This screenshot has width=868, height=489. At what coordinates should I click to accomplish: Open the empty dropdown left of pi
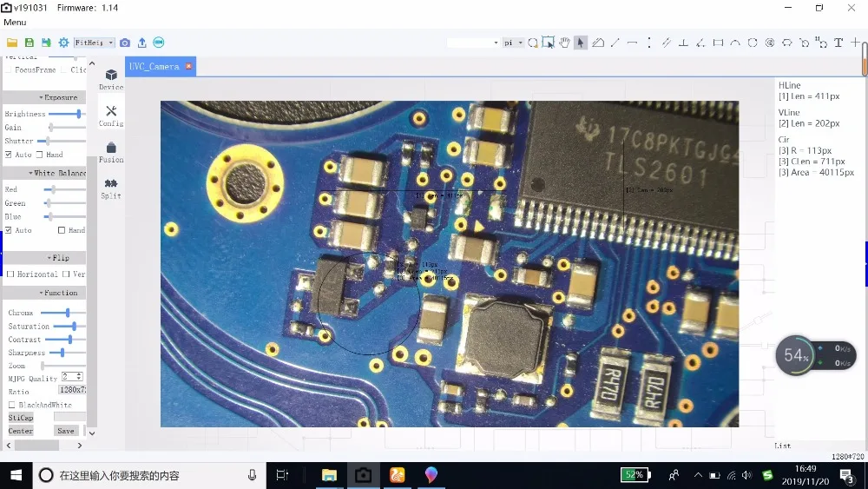click(x=473, y=43)
